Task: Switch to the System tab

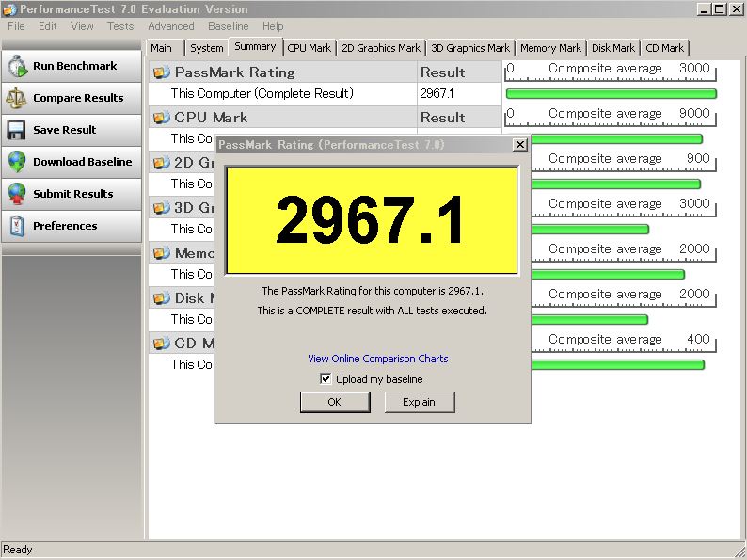Action: click(206, 48)
